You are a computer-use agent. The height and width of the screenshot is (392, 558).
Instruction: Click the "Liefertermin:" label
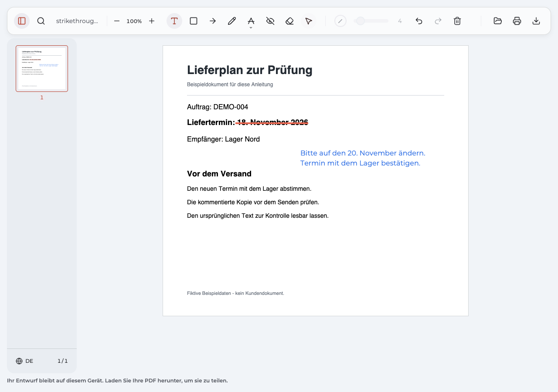211,122
